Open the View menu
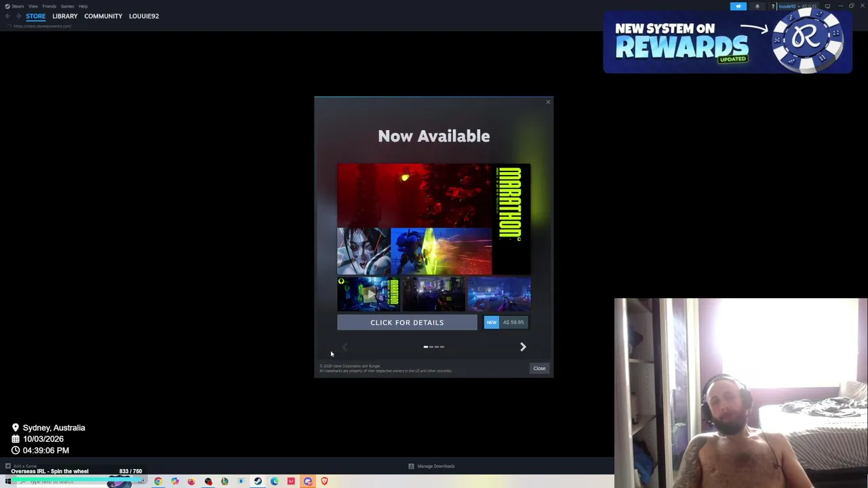The height and width of the screenshot is (488, 868). pos(33,6)
